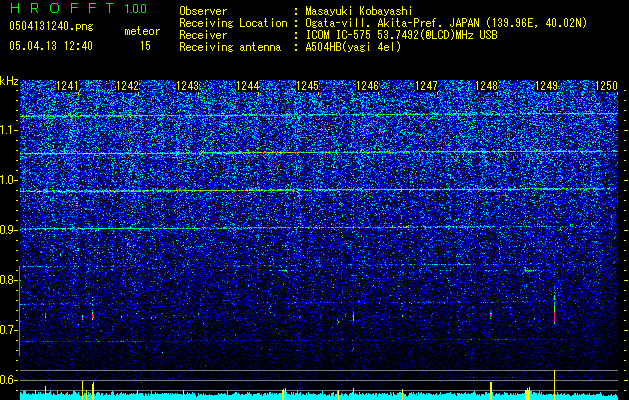Click time marker 1244
629x400 pixels.
[248, 86]
